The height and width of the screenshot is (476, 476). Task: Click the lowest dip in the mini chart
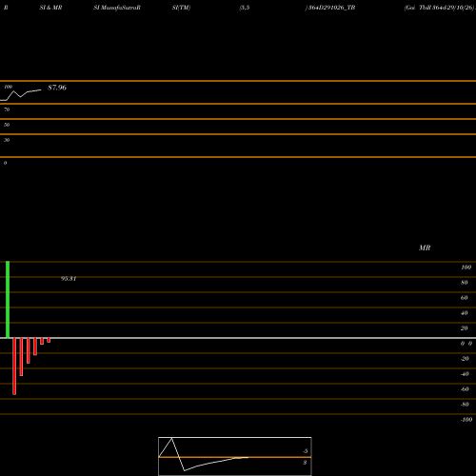pyautogui.click(x=185, y=470)
